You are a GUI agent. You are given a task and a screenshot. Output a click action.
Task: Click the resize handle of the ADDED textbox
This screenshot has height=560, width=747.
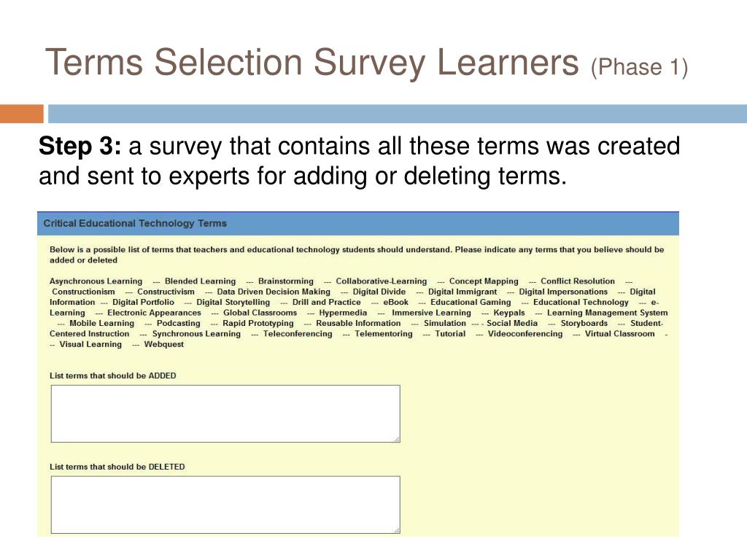click(x=397, y=439)
